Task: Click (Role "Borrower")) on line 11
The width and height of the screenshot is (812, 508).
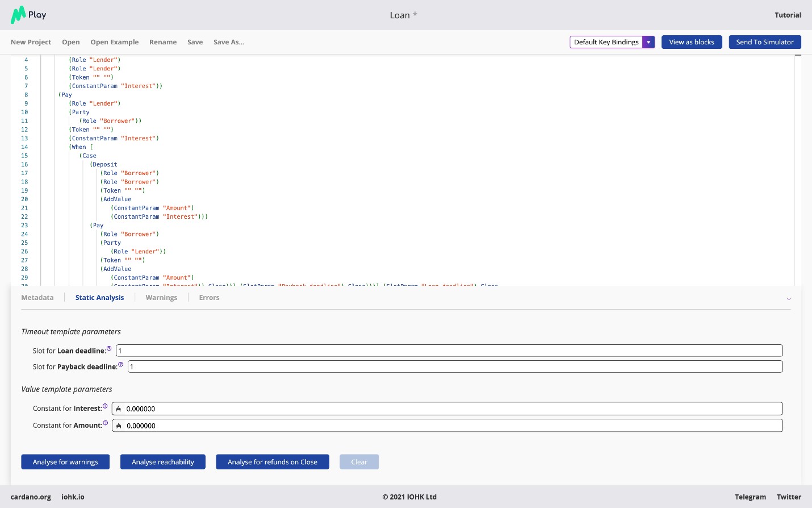Action: (111, 121)
